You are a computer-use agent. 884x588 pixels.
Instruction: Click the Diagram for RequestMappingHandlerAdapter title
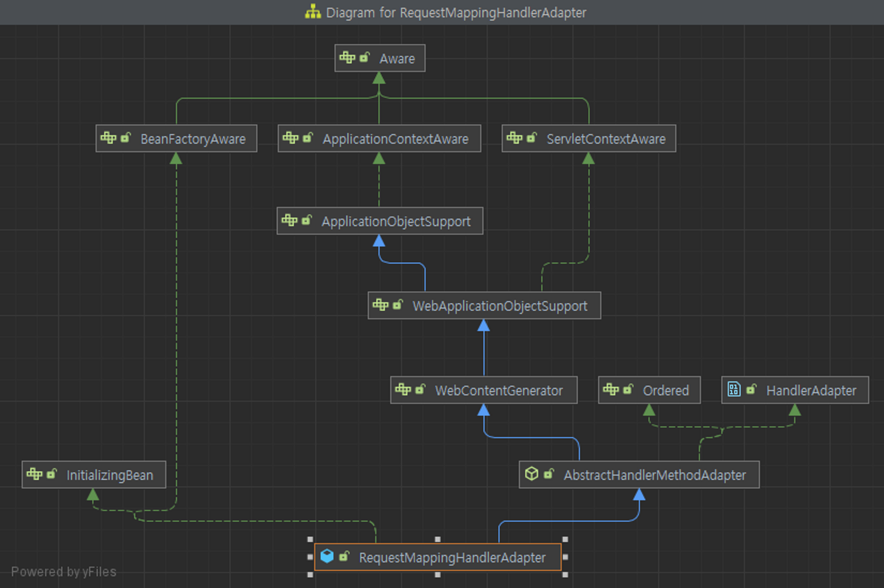pyautogui.click(x=456, y=13)
